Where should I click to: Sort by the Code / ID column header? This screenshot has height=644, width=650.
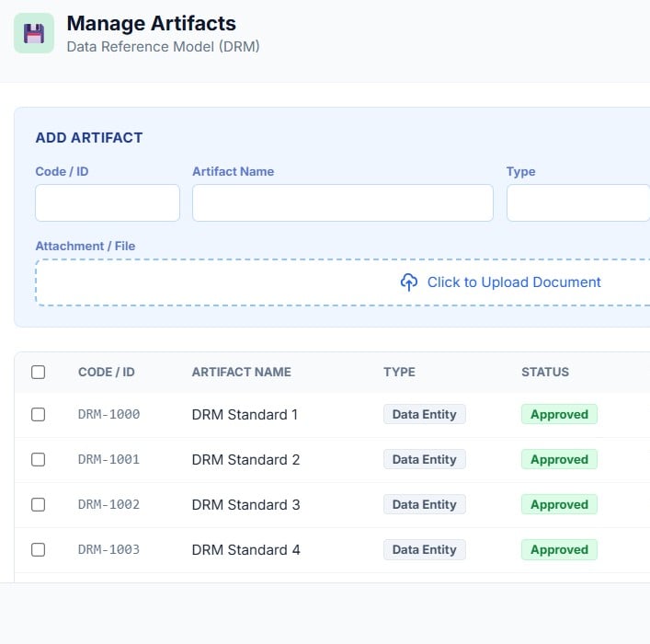[107, 373]
